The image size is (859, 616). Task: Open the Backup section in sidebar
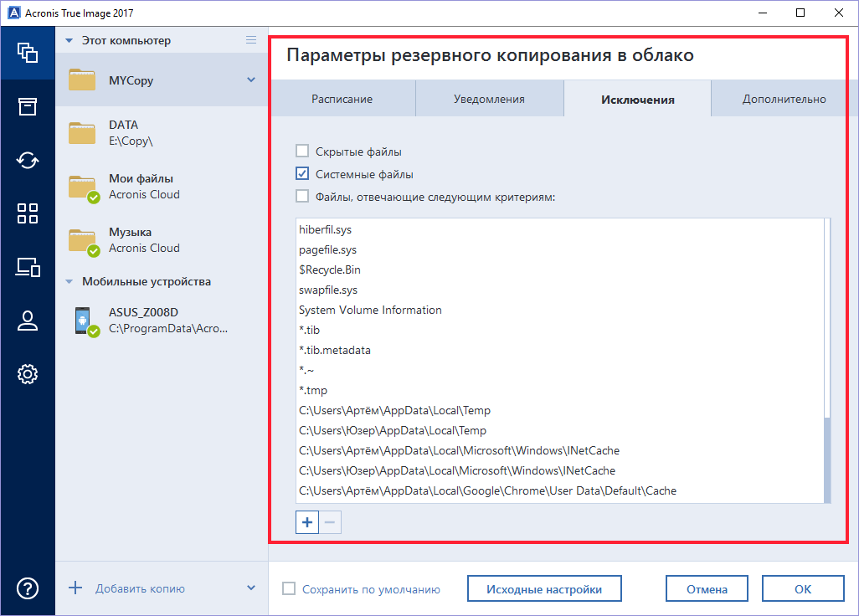pyautogui.click(x=28, y=53)
